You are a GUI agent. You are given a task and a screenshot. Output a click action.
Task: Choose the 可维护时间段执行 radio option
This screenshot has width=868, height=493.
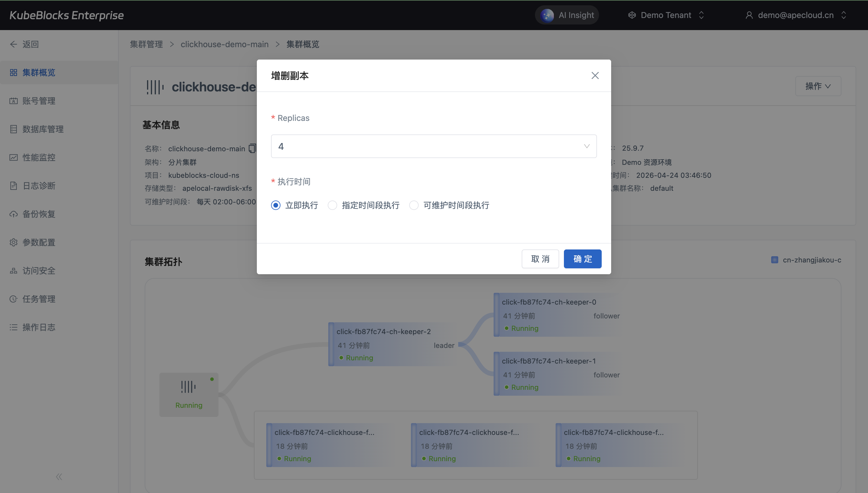(x=414, y=205)
